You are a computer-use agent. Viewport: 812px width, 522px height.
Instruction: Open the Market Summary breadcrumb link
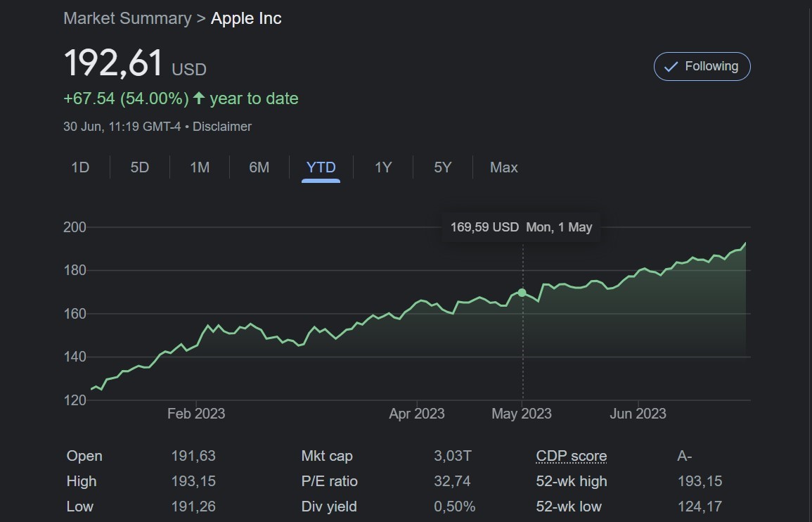(x=127, y=18)
